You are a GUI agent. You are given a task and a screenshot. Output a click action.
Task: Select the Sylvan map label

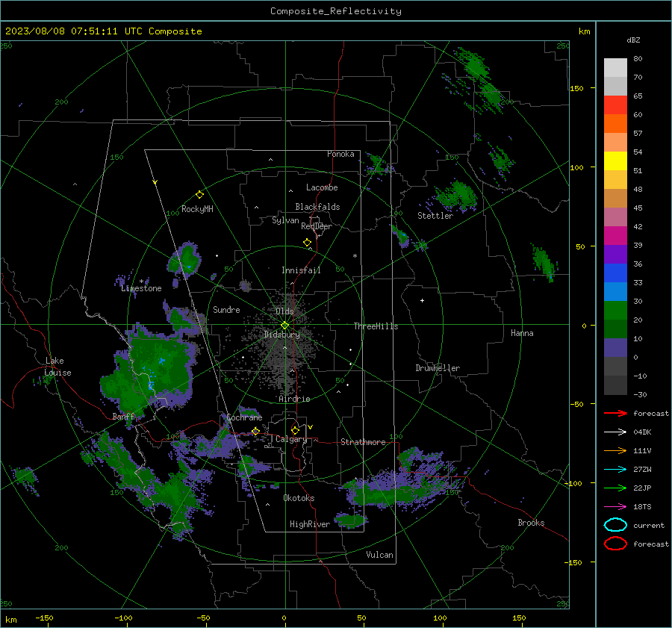coord(285,220)
